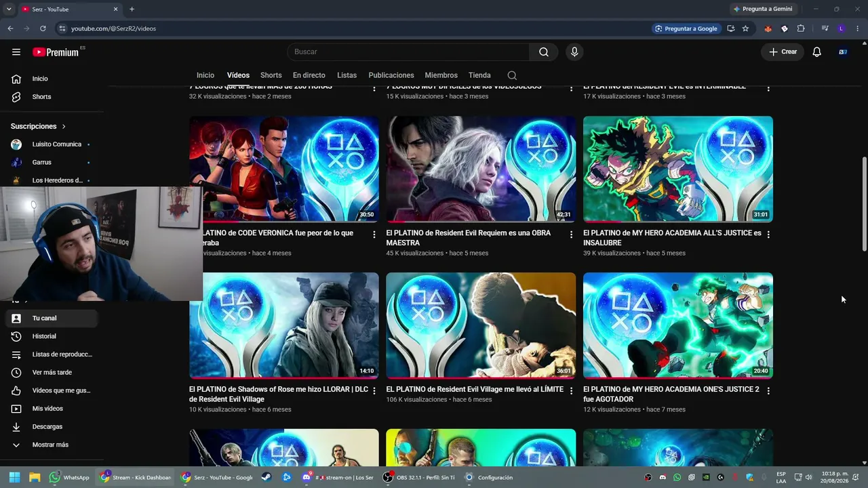Open the Miembros tab
This screenshot has width=868, height=488.
[441, 75]
